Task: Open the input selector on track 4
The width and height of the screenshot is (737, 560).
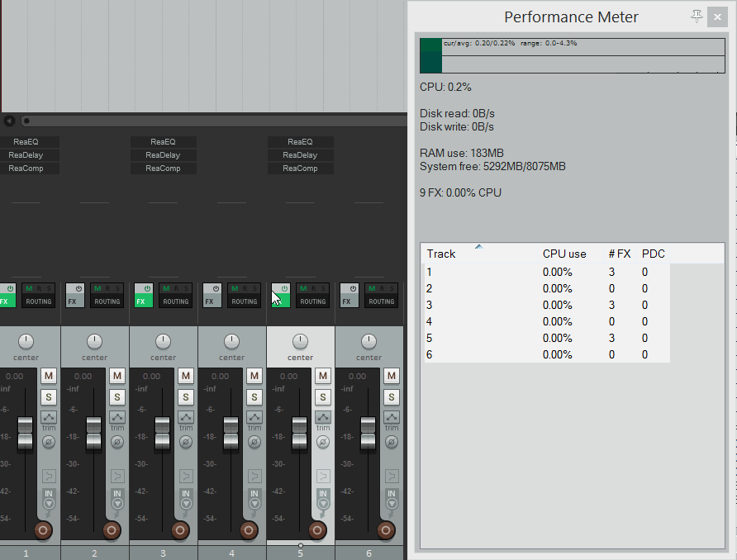Action: pos(254,498)
